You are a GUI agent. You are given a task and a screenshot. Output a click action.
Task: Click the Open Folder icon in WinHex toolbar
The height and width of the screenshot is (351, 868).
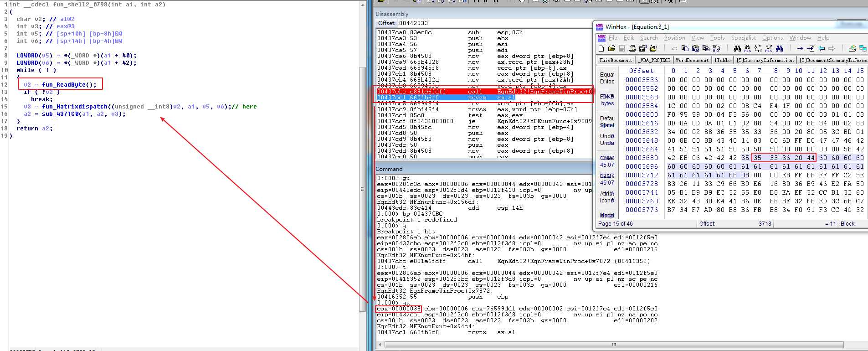[x=654, y=48]
